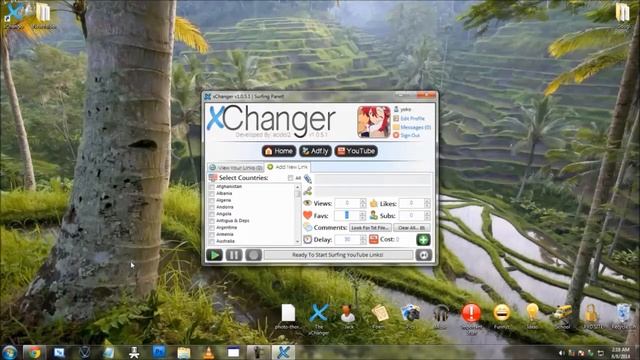The width and height of the screenshot is (640, 360).
Task: Tick the Algeria country checkbox
Action: [x=211, y=200]
